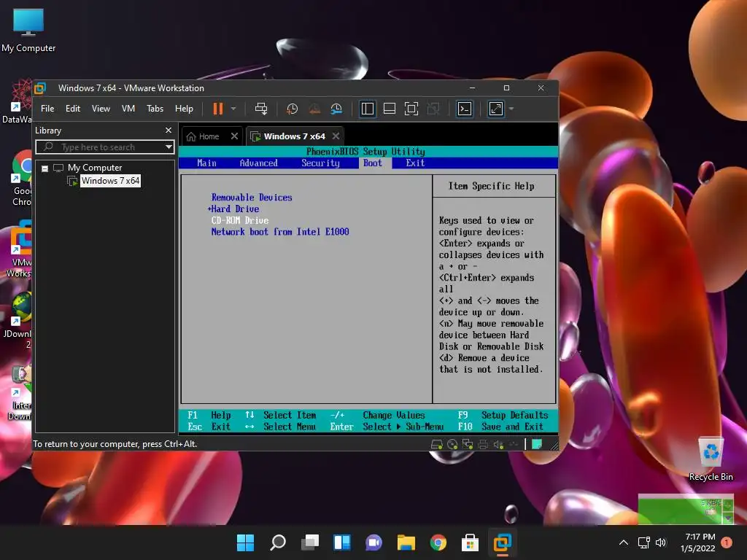This screenshot has height=560, width=747.
Task: Open the File menu
Action: coord(47,109)
